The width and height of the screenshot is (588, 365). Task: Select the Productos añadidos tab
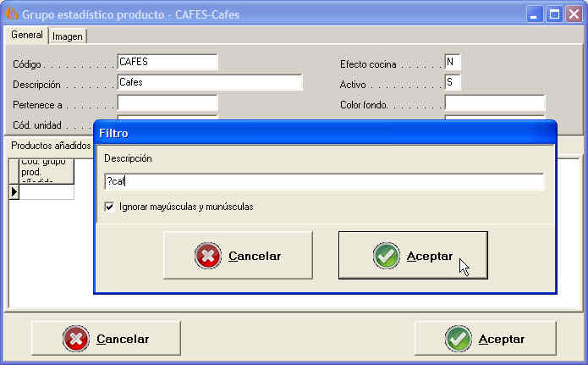tap(51, 145)
